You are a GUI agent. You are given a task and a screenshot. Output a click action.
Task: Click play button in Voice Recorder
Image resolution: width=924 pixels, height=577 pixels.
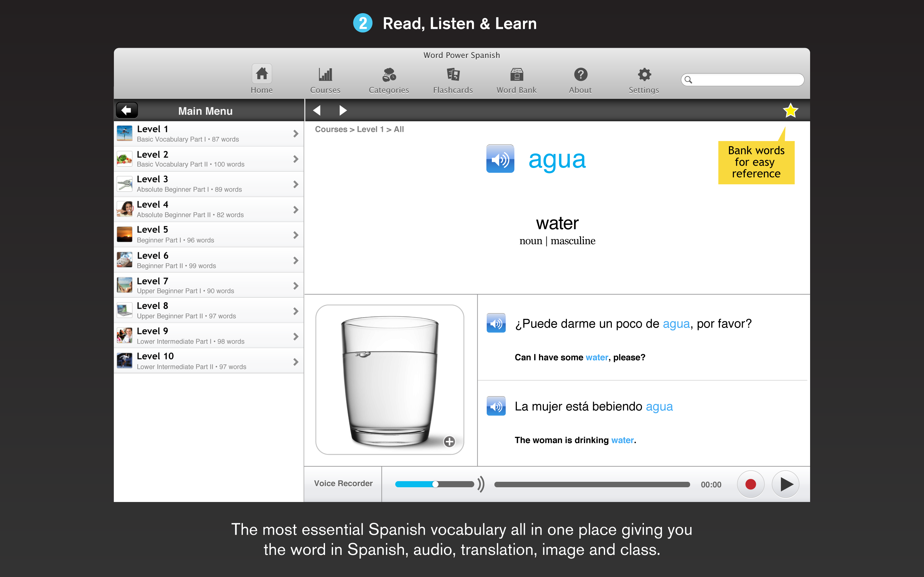click(x=785, y=484)
